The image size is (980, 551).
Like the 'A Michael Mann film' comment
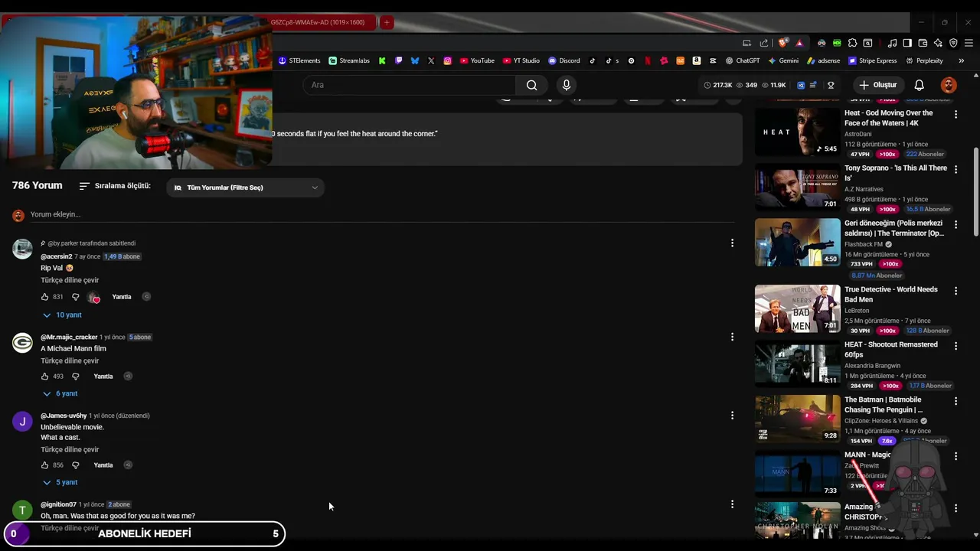click(x=44, y=377)
